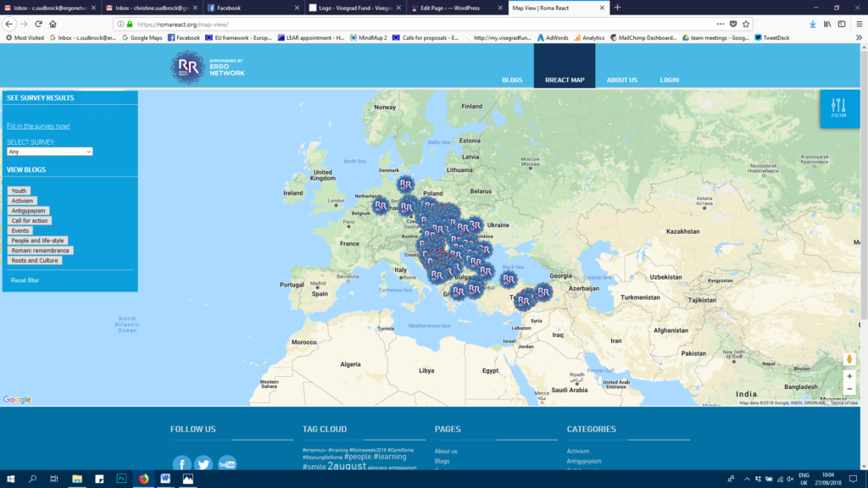Click the Twitter icon under Follow Us
Screen dimensions: 868x488
(x=203, y=463)
